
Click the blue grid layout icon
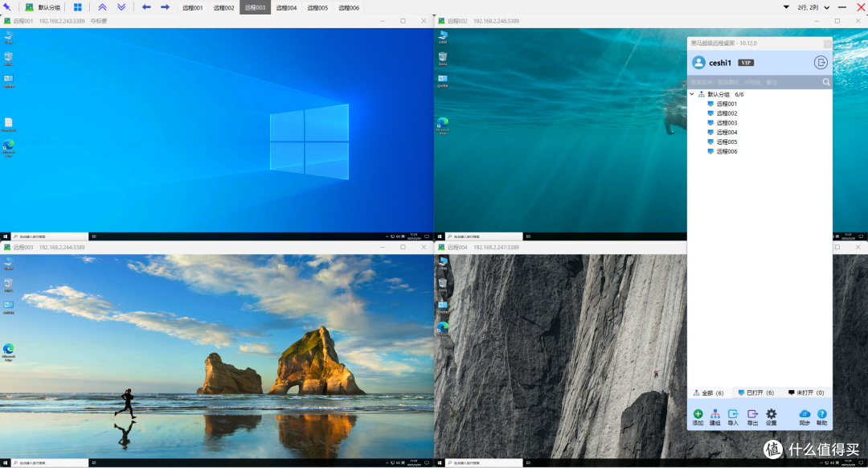[x=77, y=7]
